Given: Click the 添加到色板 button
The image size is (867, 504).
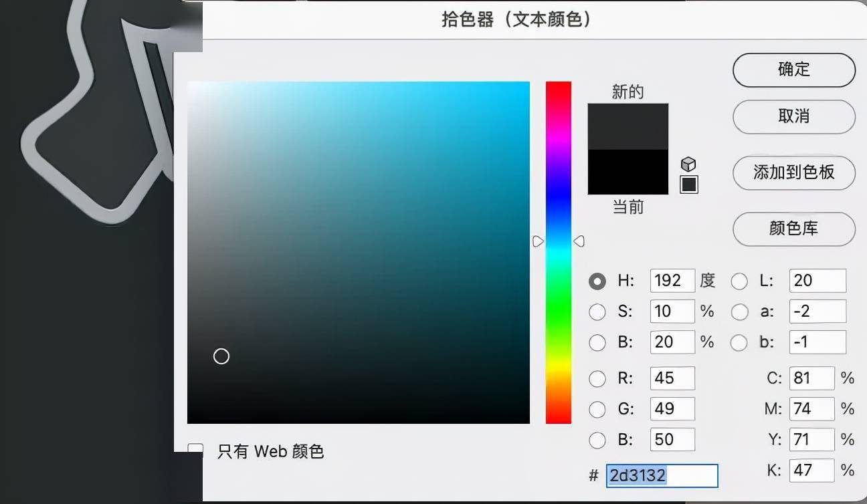Looking at the screenshot, I should click(794, 172).
